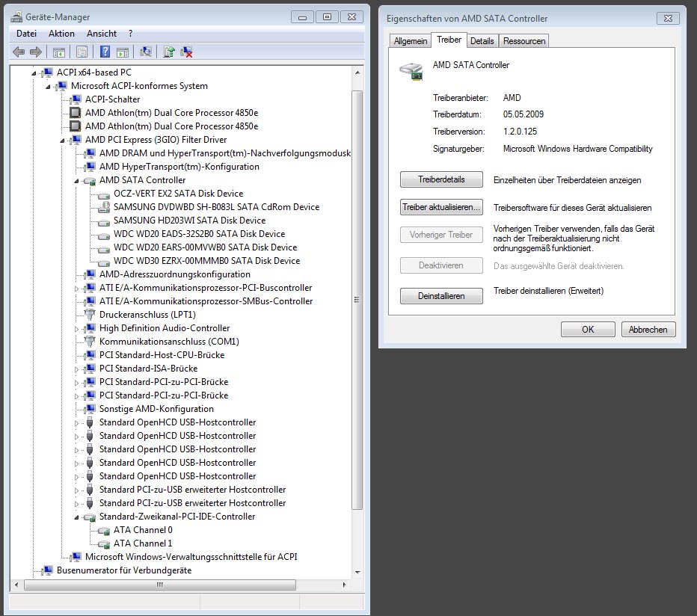Open the Datei menu
Screen dimensions: 697x616
point(26,34)
